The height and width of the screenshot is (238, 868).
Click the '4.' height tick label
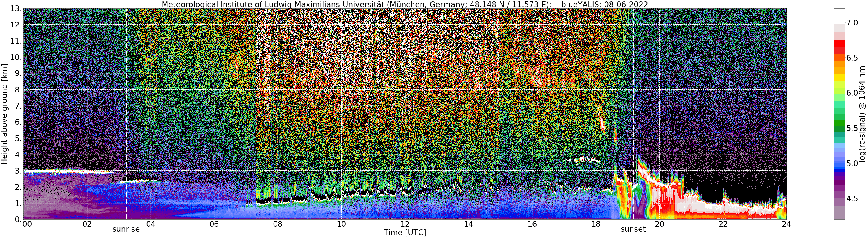point(18,155)
